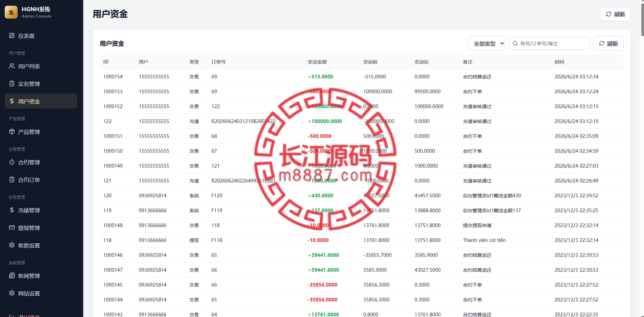Click the 变动前 column header
Viewport: 644px width, 317px height.
(x=370, y=62)
